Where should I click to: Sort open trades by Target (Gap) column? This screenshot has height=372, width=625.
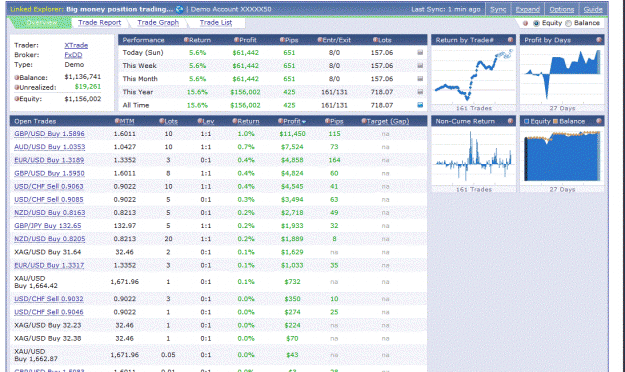387,121
